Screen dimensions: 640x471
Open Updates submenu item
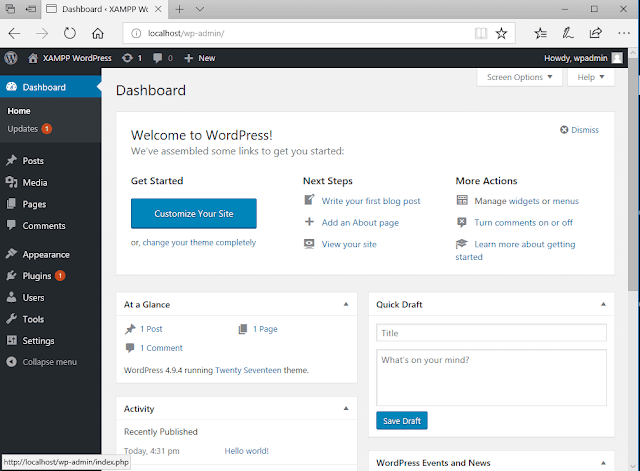[x=23, y=129]
